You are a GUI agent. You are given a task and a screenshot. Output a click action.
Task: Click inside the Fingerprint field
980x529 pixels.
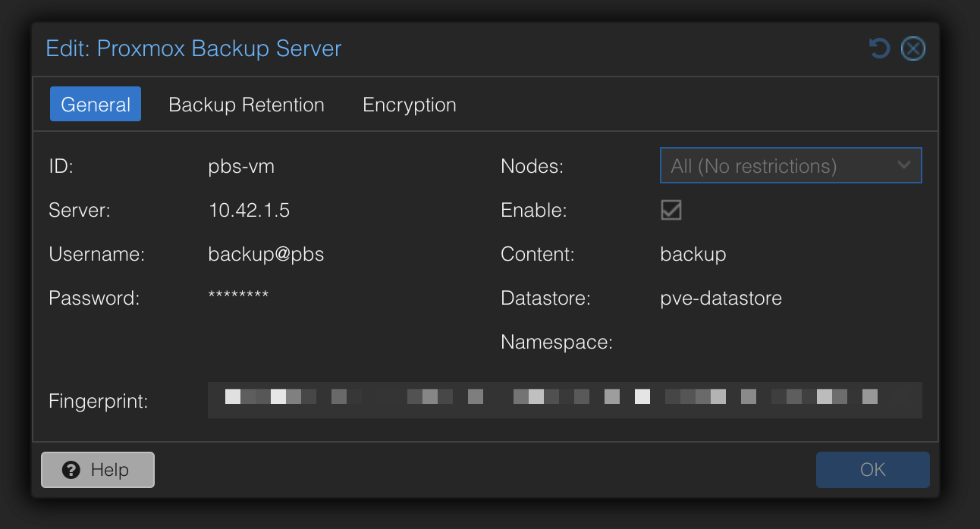(x=565, y=400)
